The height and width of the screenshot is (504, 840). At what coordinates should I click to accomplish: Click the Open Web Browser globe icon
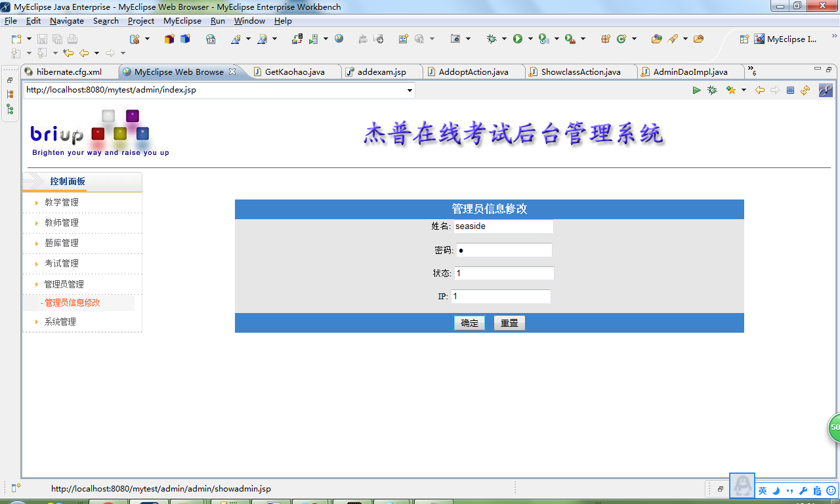pos(339,39)
